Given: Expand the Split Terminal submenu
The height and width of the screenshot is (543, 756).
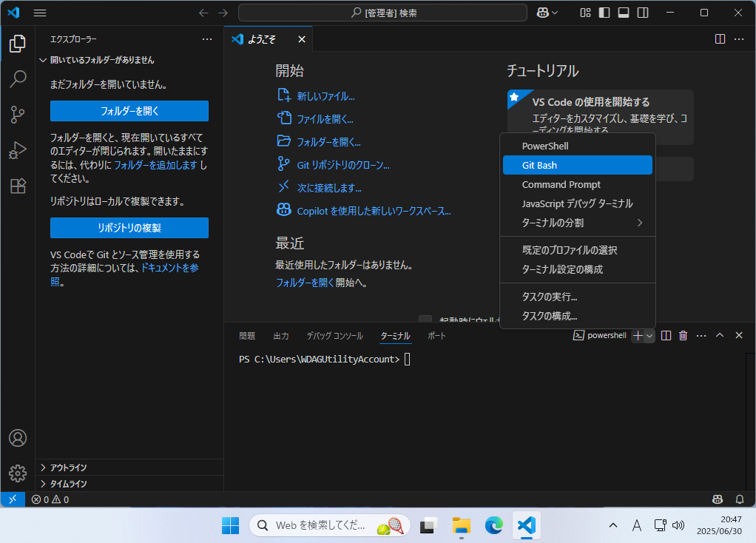Looking at the screenshot, I should pyautogui.click(x=578, y=223).
